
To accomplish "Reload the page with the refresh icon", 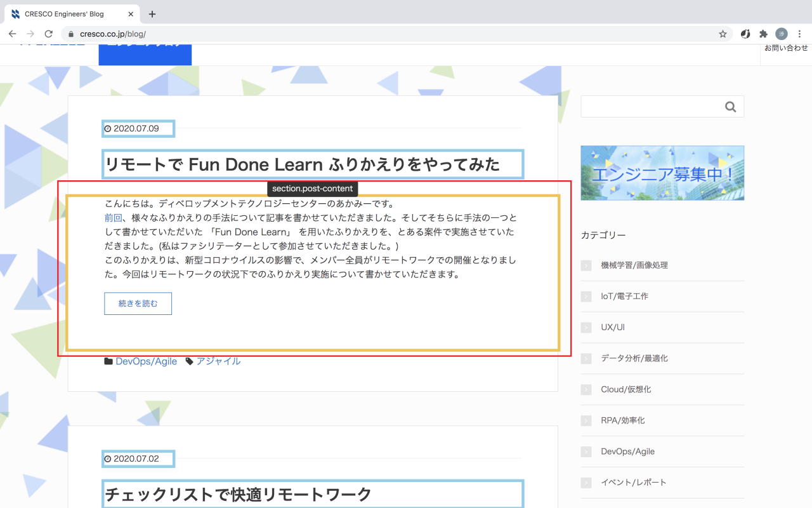I will coord(48,34).
